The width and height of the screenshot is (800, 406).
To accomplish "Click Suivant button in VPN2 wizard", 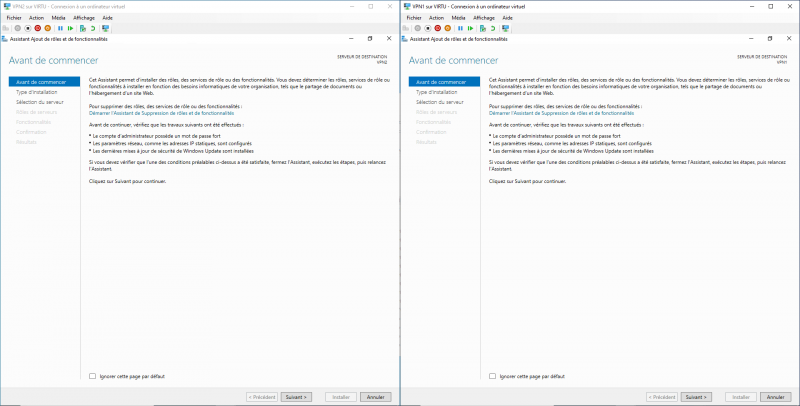I will click(296, 397).
